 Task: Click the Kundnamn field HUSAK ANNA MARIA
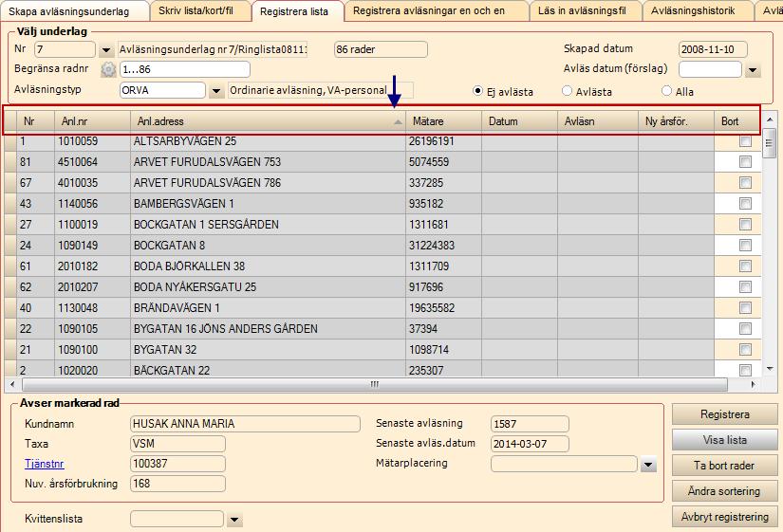point(245,424)
